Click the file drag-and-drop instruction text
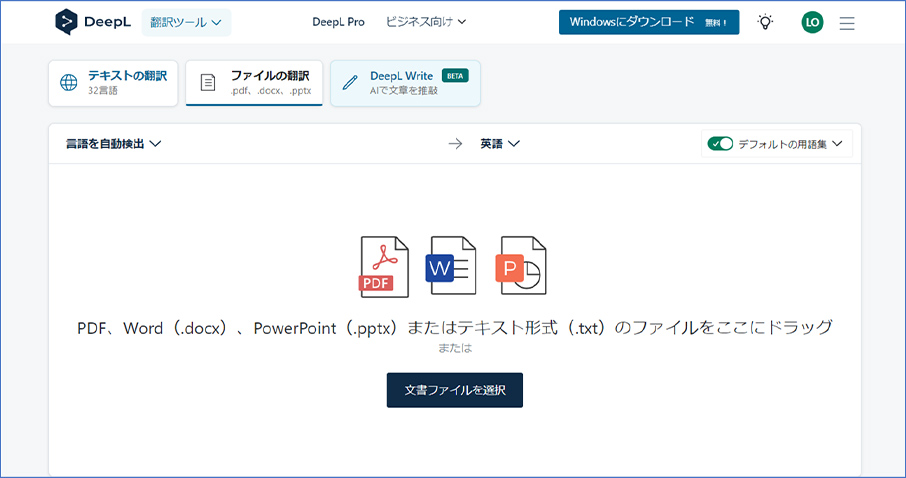The image size is (906, 478). (455, 328)
